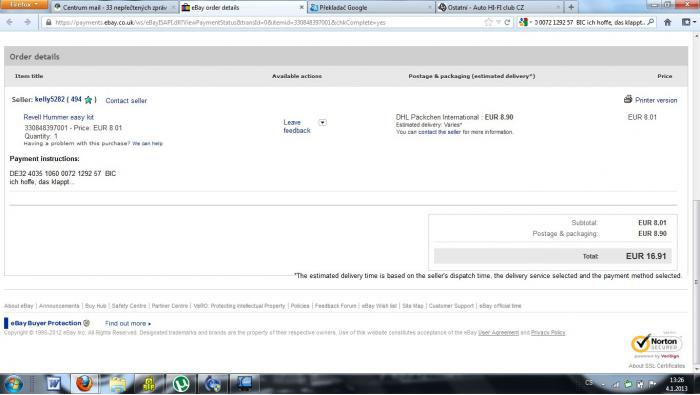The height and width of the screenshot is (395, 700).
Task: Launch uTorrent from the taskbar
Action: [181, 383]
